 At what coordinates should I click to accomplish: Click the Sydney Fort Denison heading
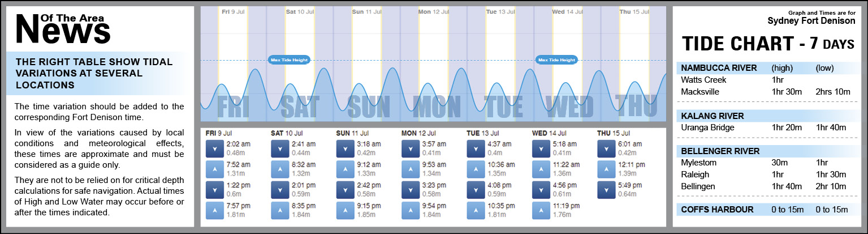[x=811, y=21]
